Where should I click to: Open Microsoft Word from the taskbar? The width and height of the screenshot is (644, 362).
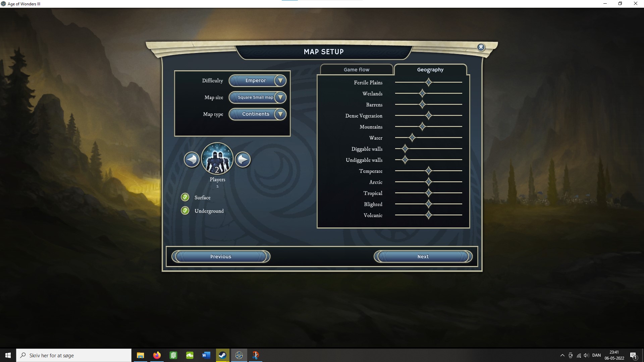(x=206, y=355)
